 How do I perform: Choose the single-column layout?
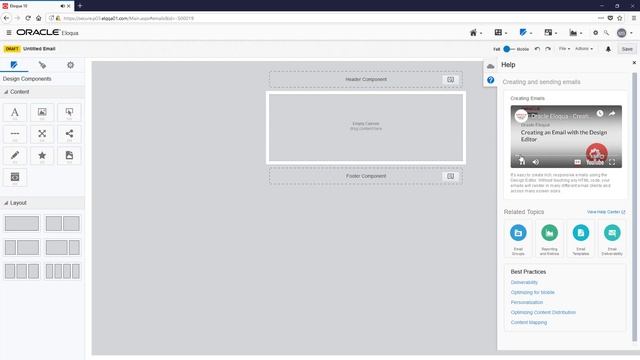[22, 224]
